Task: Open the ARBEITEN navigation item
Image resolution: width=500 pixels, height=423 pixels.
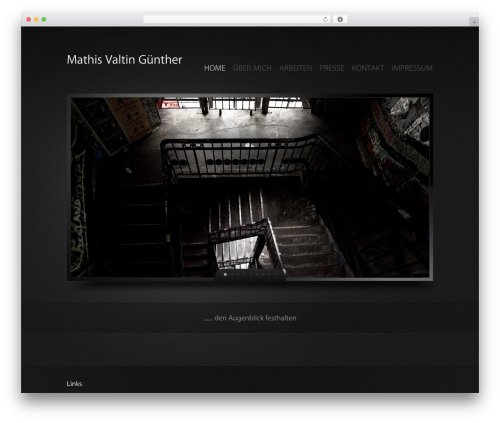Action: tap(296, 68)
